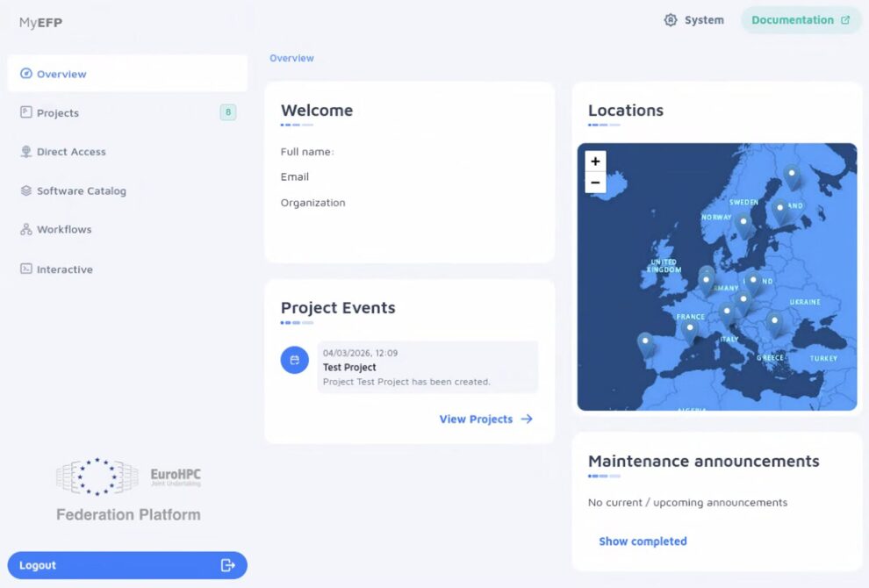Show completed maintenance announcements
Viewport: 869px width, 588px height.
point(643,541)
